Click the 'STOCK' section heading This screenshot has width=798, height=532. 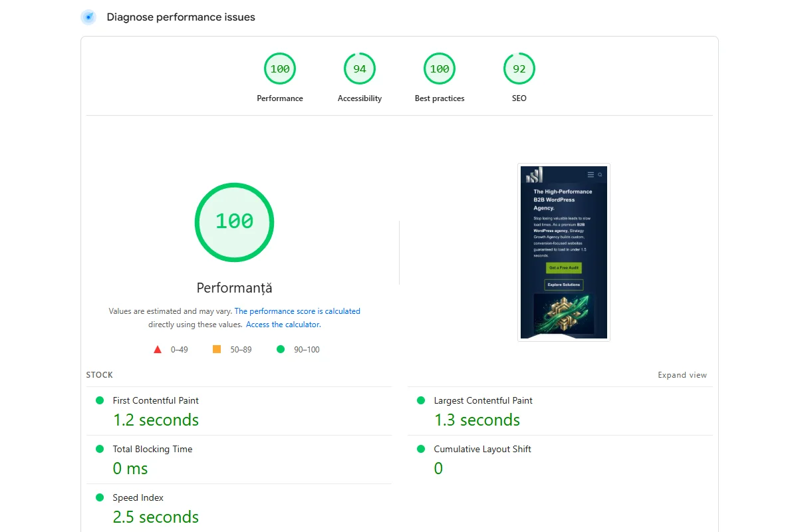[100, 375]
